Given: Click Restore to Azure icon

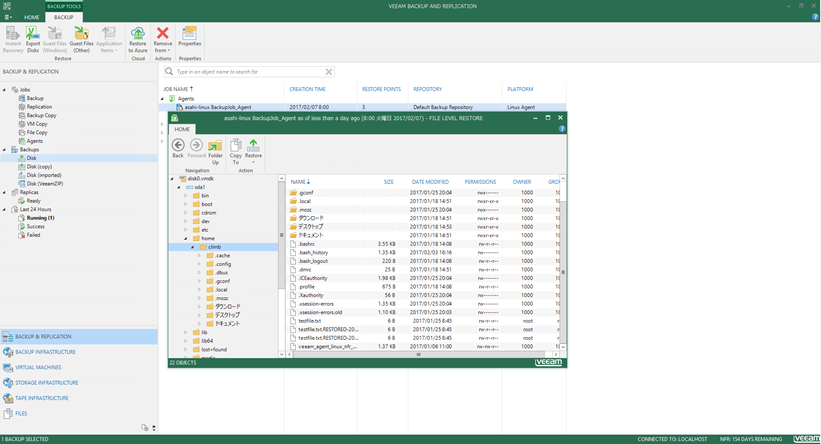Looking at the screenshot, I should point(138,39).
